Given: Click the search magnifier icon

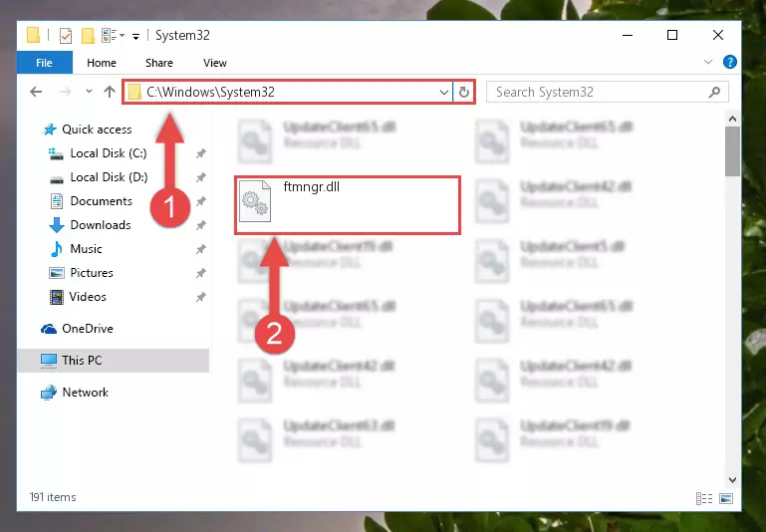Looking at the screenshot, I should [x=715, y=92].
